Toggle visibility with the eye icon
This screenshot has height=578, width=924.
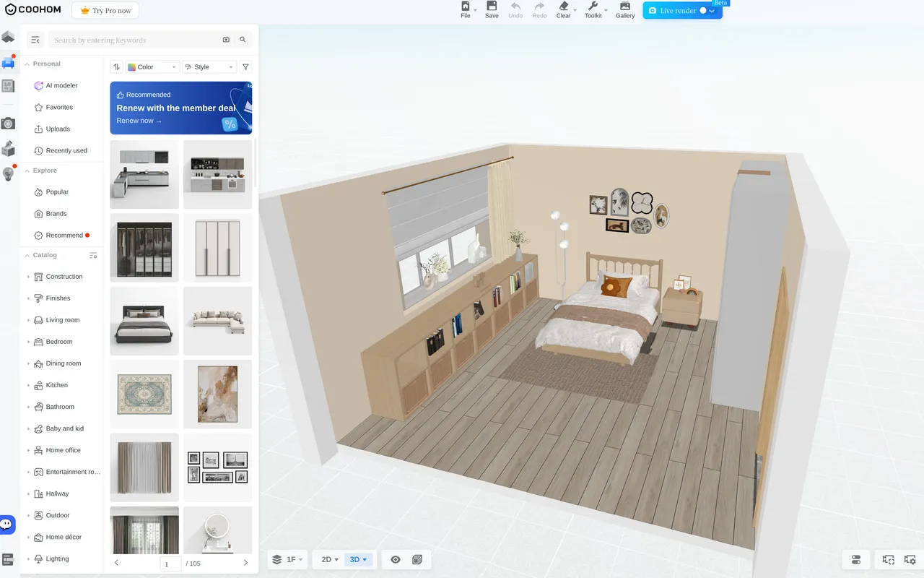[396, 559]
